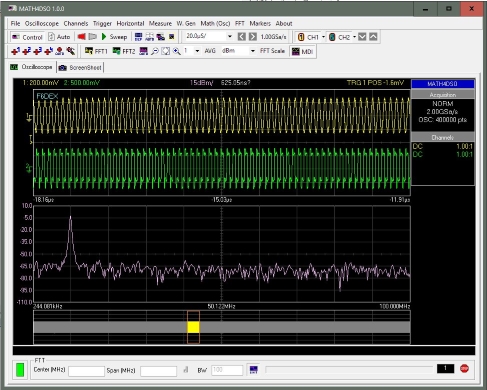Start the Sweep with the green play button

point(114,37)
